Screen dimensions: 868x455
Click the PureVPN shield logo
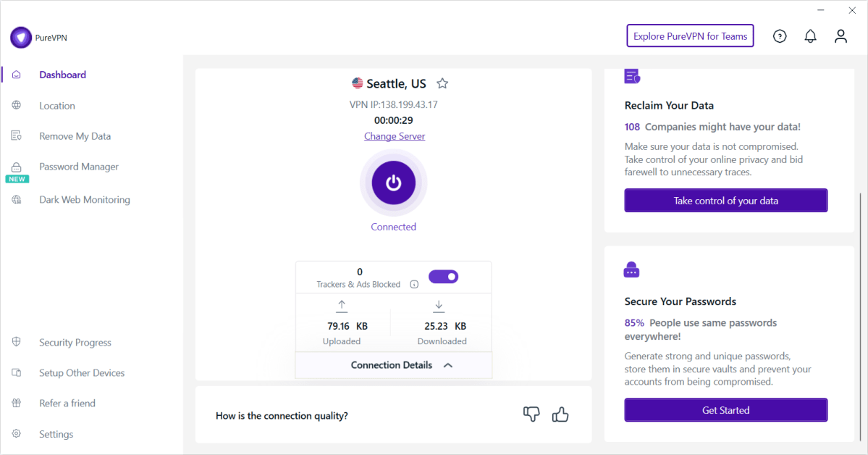point(21,38)
